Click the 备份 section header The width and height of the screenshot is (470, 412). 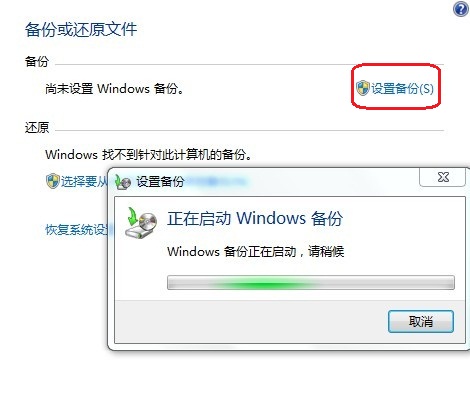click(37, 61)
